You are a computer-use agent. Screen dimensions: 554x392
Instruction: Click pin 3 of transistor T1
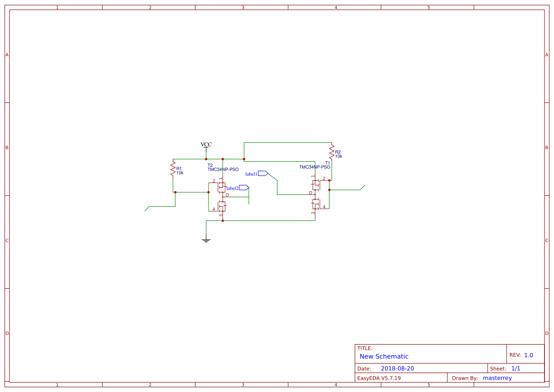pos(313,213)
